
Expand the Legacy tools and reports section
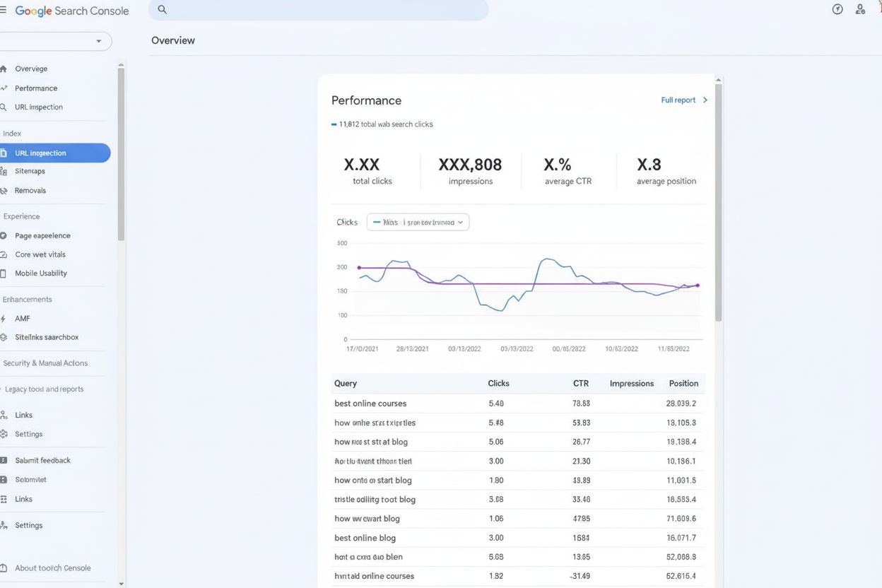[42, 389]
